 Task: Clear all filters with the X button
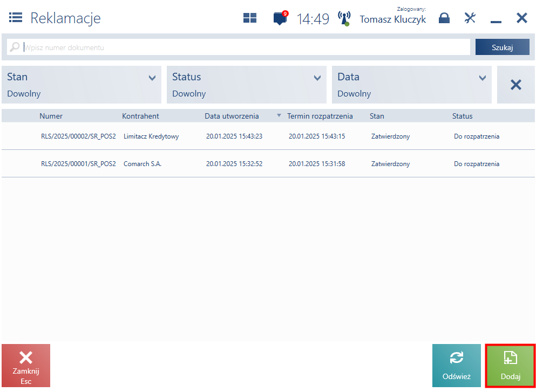516,85
